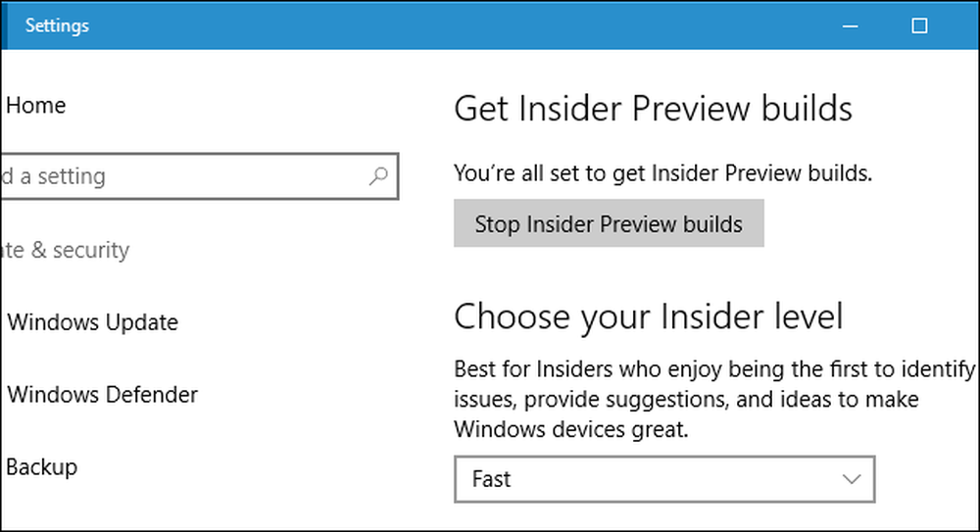
Task: Click the word Fast inside the combo box
Action: [491, 479]
